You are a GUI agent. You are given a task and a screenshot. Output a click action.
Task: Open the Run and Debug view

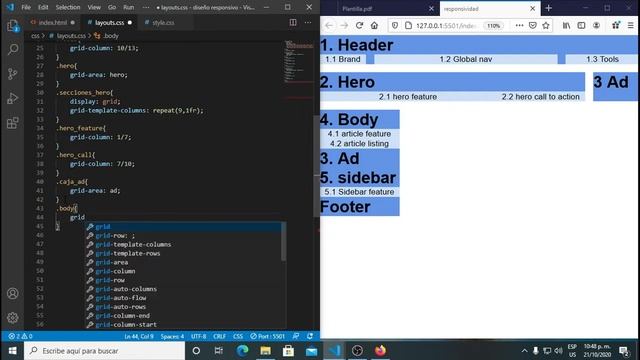[13, 98]
